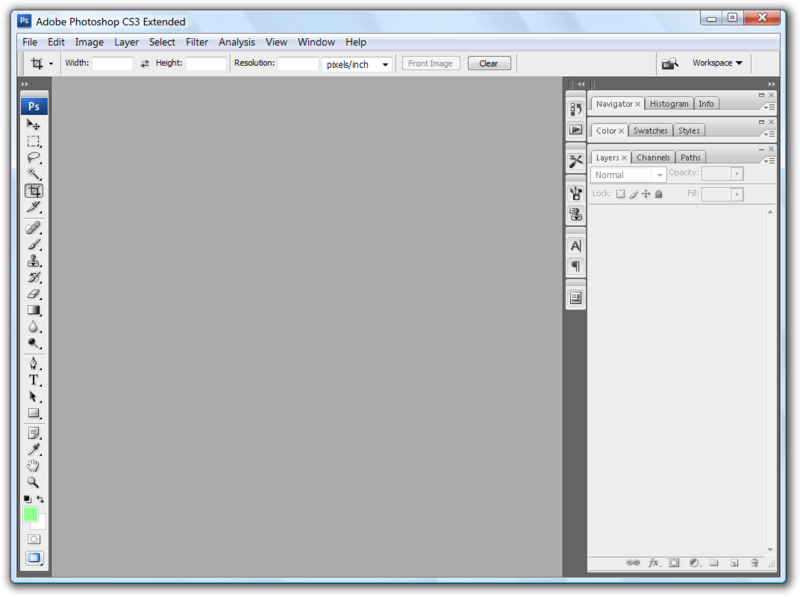
Task: Expand the toolbox to two columns
Action: [24, 84]
